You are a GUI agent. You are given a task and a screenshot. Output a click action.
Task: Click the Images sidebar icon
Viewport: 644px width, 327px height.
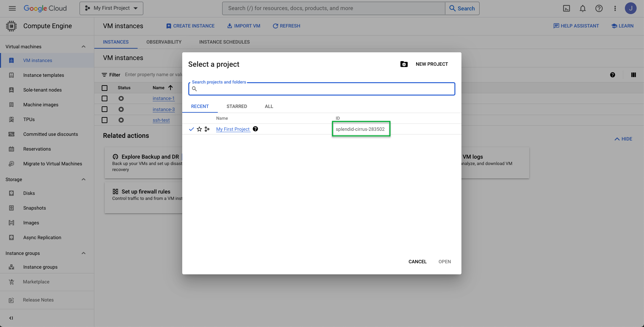point(11,223)
